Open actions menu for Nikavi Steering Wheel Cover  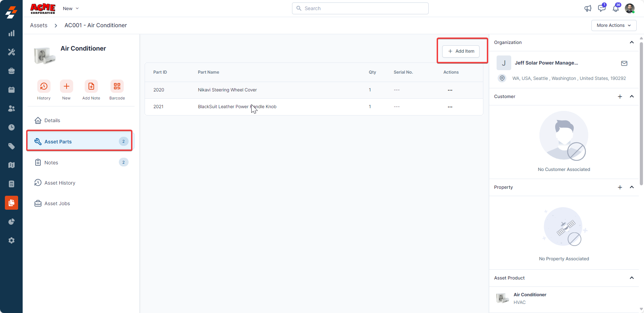450,90
